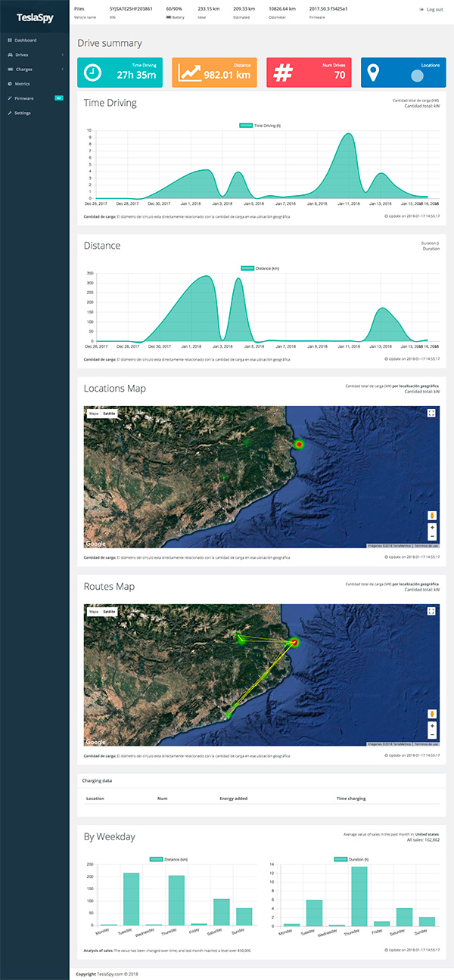The height and width of the screenshot is (980, 454).
Task: Click the Num Drives value 70
Action: click(x=339, y=75)
